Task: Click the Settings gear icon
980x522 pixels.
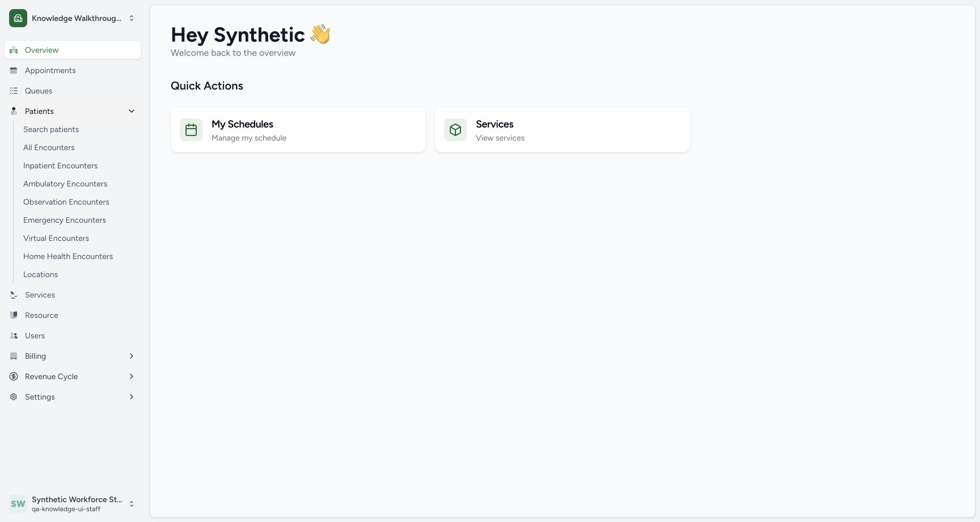Action: click(x=14, y=397)
